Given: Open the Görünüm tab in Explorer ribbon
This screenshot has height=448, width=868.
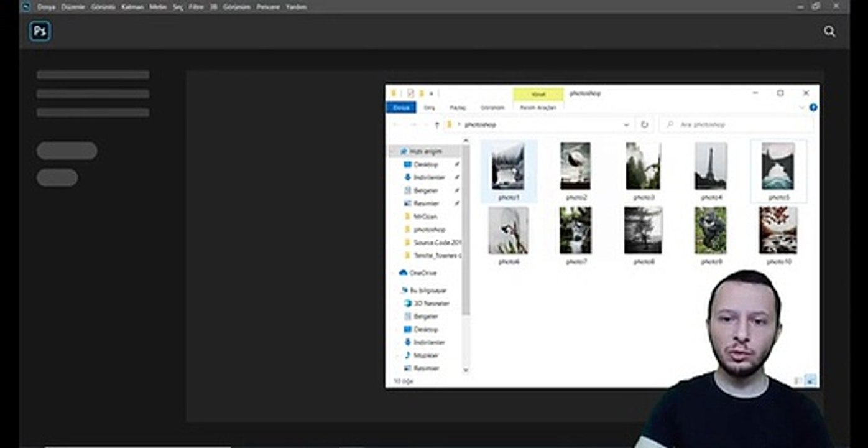Looking at the screenshot, I should coord(492,108).
